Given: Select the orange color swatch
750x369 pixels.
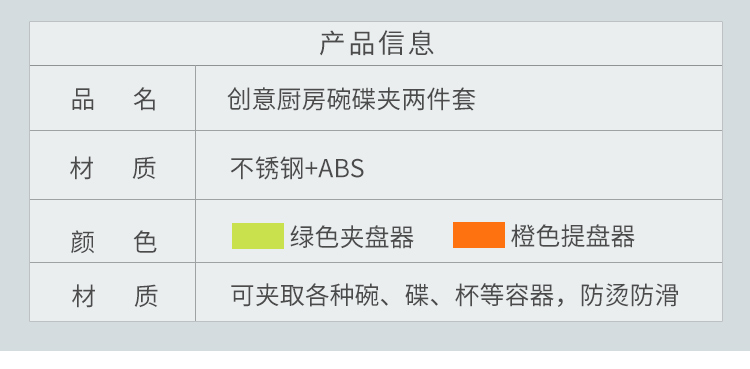Looking at the screenshot, I should click(x=479, y=235).
